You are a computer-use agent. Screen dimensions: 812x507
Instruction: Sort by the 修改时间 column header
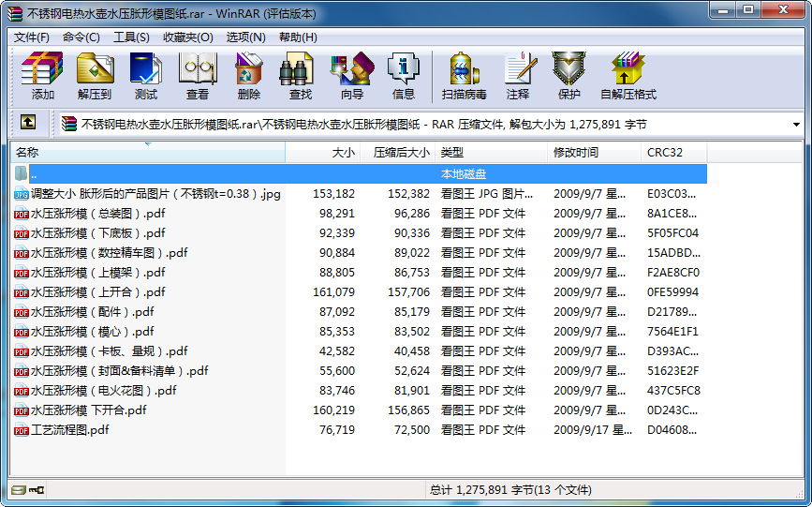tap(595, 153)
